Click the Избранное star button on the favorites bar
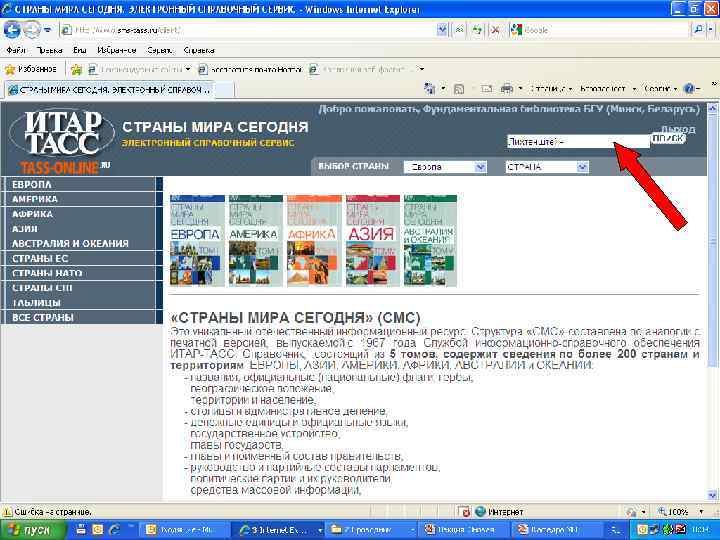 30,69
